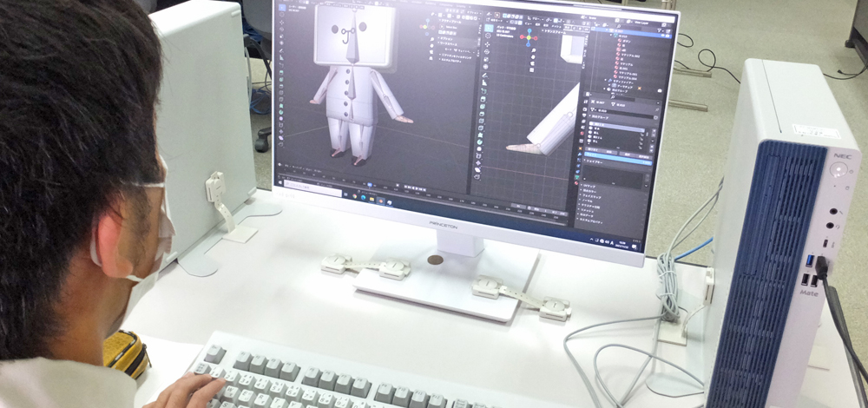Select the Add Cube tool in right viewport
This screenshot has height=408, width=868.
pos(483,91)
